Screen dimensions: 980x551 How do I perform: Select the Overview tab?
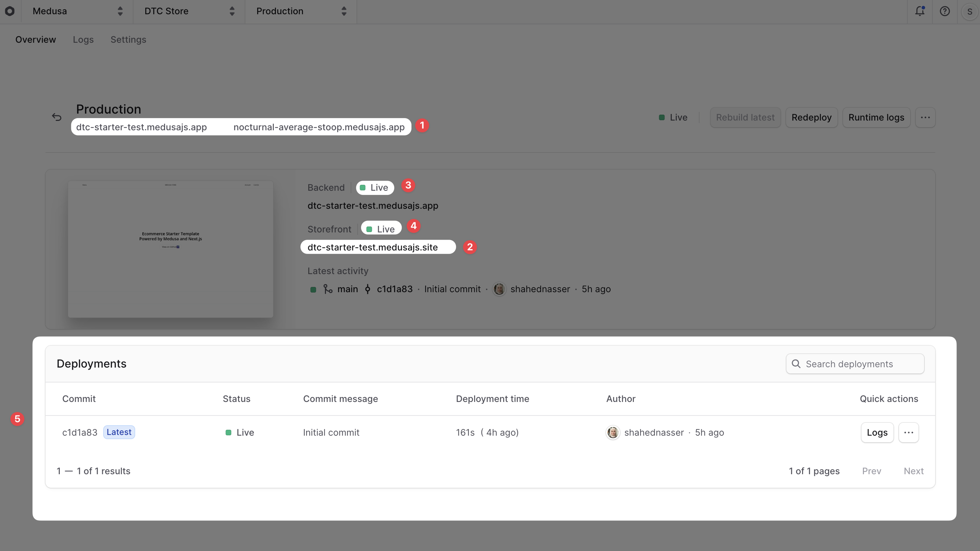(35, 40)
